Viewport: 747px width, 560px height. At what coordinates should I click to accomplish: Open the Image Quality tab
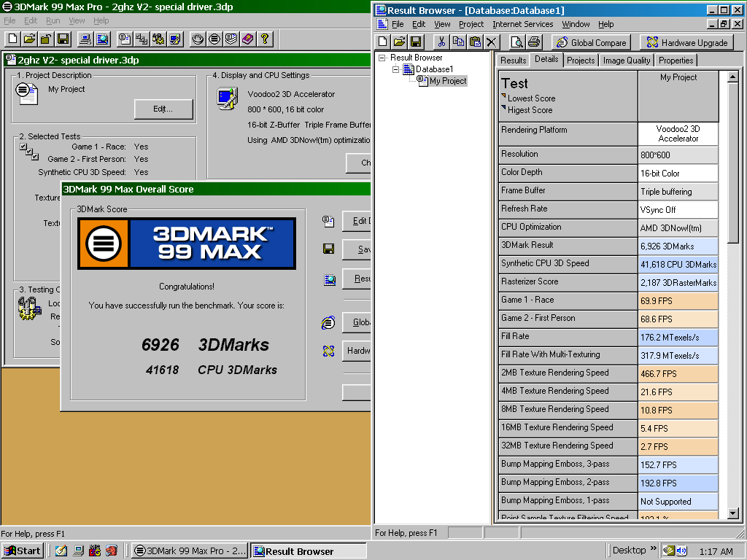click(627, 61)
